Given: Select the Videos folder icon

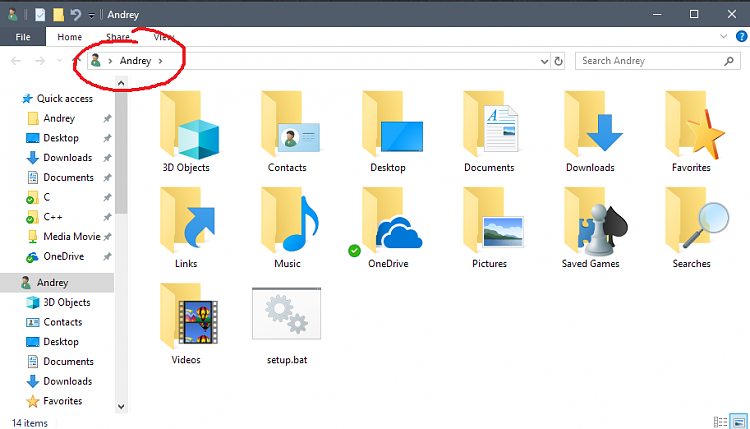Looking at the screenshot, I should click(189, 316).
